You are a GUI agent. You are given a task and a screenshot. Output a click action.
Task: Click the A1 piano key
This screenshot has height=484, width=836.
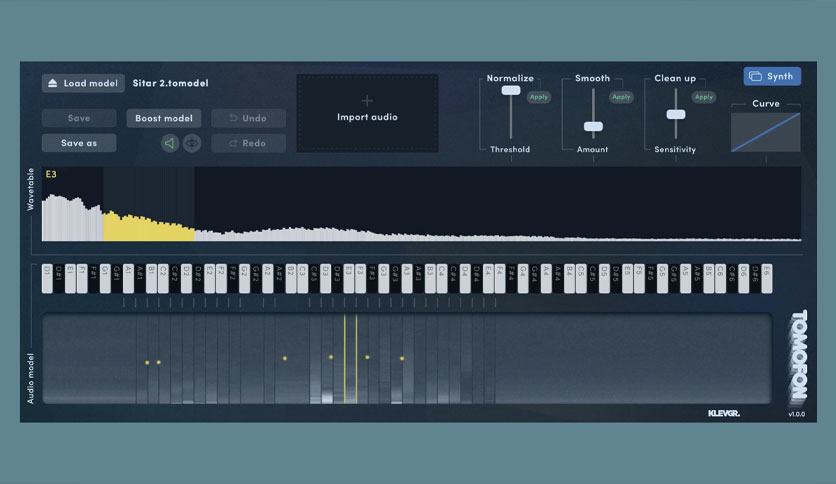pos(128,278)
